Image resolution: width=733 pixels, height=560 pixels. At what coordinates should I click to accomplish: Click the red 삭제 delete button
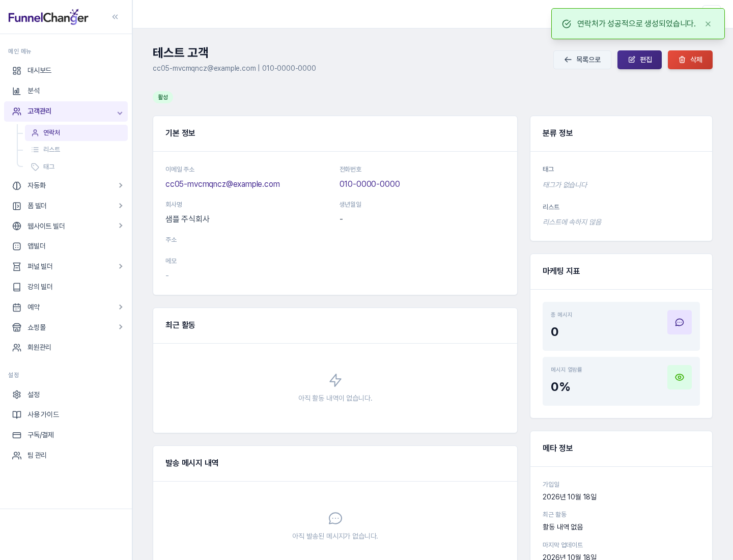690,60
